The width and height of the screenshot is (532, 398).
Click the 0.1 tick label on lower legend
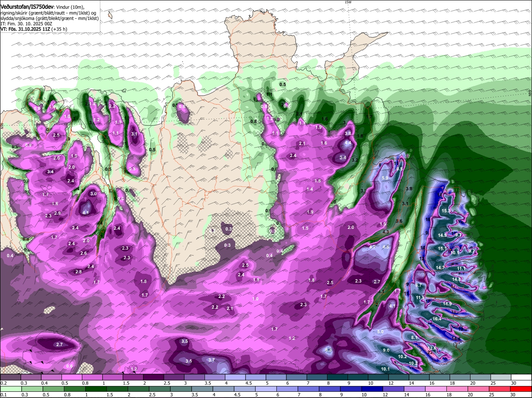pyautogui.click(x=3, y=395)
